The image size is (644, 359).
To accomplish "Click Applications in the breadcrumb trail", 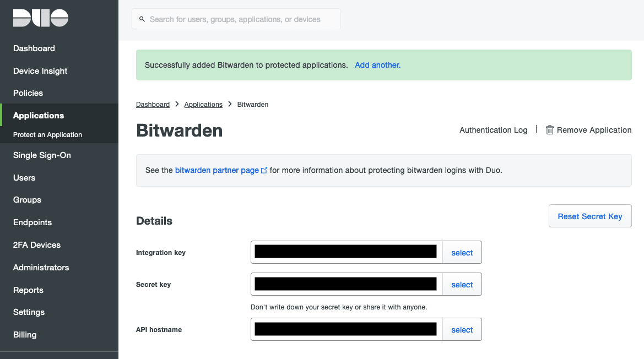I will coord(203,104).
